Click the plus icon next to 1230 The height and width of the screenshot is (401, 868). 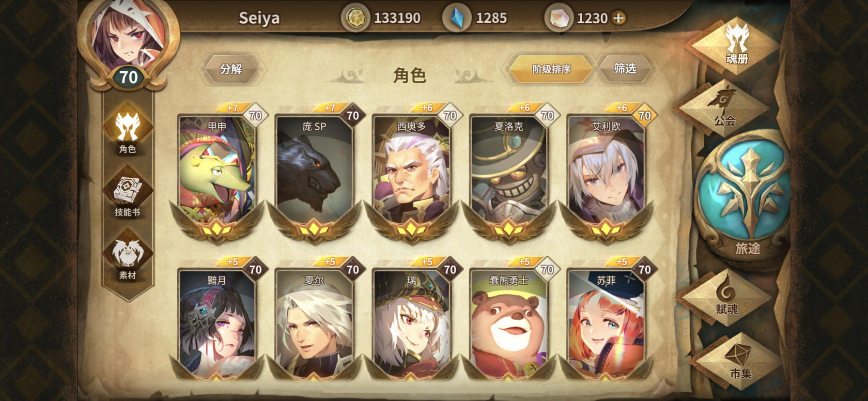coord(619,18)
